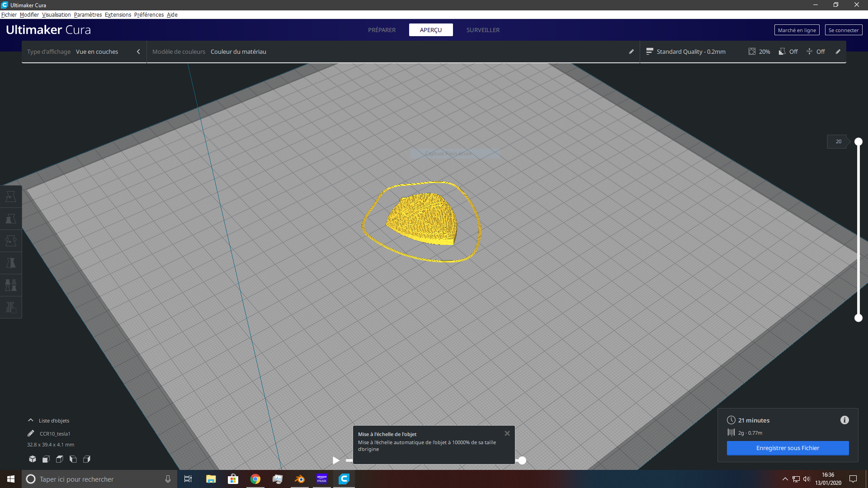Click the Se connecter button

click(843, 30)
